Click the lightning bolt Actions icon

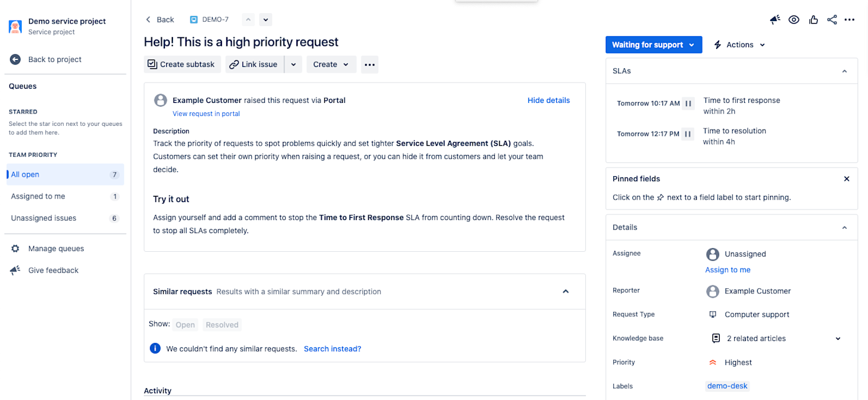pyautogui.click(x=718, y=45)
